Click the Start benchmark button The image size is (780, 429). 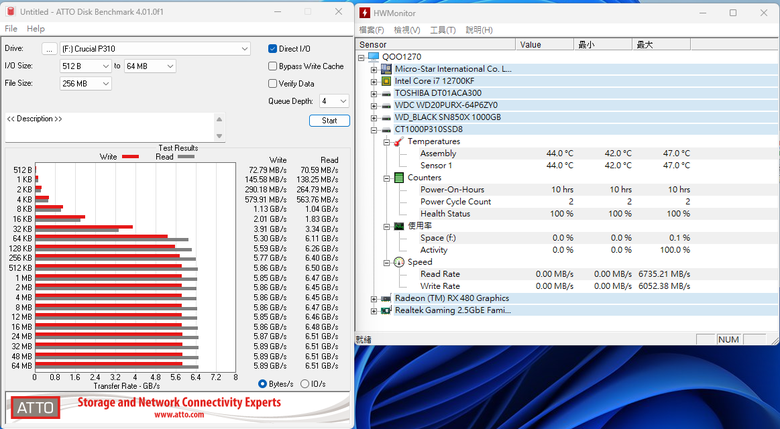tap(329, 120)
